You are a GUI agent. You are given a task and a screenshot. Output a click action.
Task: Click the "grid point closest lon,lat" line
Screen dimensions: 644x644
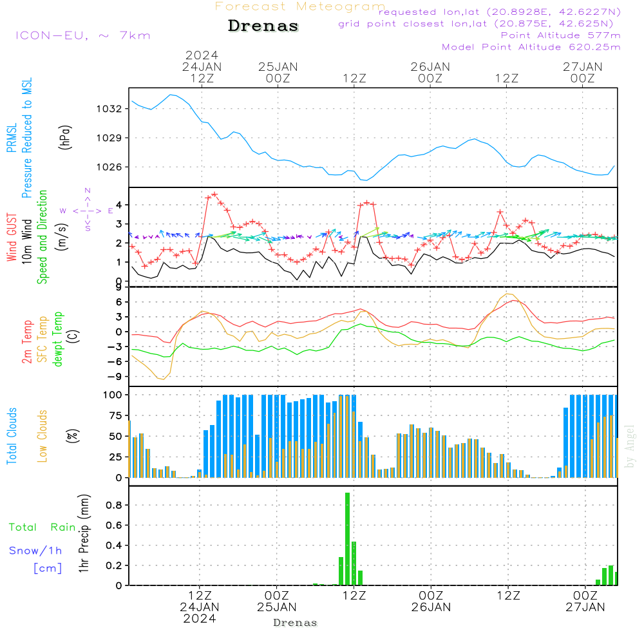tap(476, 24)
